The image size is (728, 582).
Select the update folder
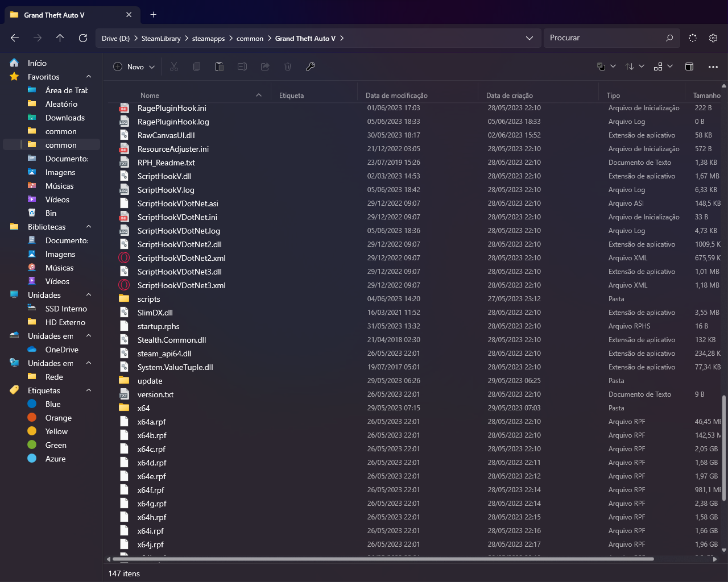coord(150,381)
